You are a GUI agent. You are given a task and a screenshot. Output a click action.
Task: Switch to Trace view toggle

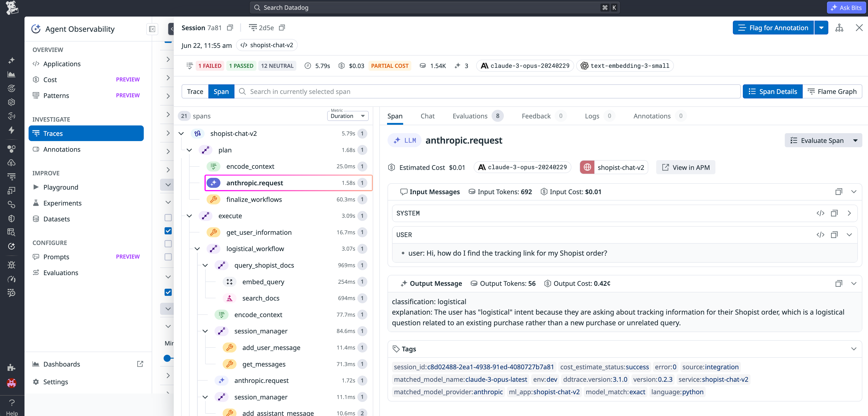[195, 92]
